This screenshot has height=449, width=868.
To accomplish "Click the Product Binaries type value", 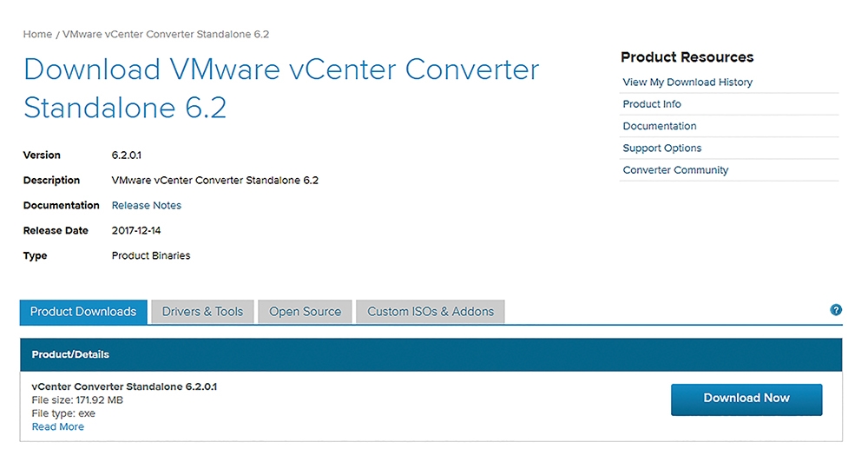I will [x=151, y=256].
